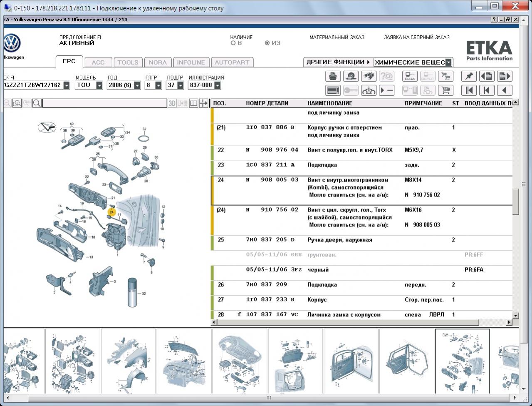Click ЗАЯВКА НА СБОРНЫЙ ЗАКАЗ link
This screenshot has height=406, width=532.
417,37
